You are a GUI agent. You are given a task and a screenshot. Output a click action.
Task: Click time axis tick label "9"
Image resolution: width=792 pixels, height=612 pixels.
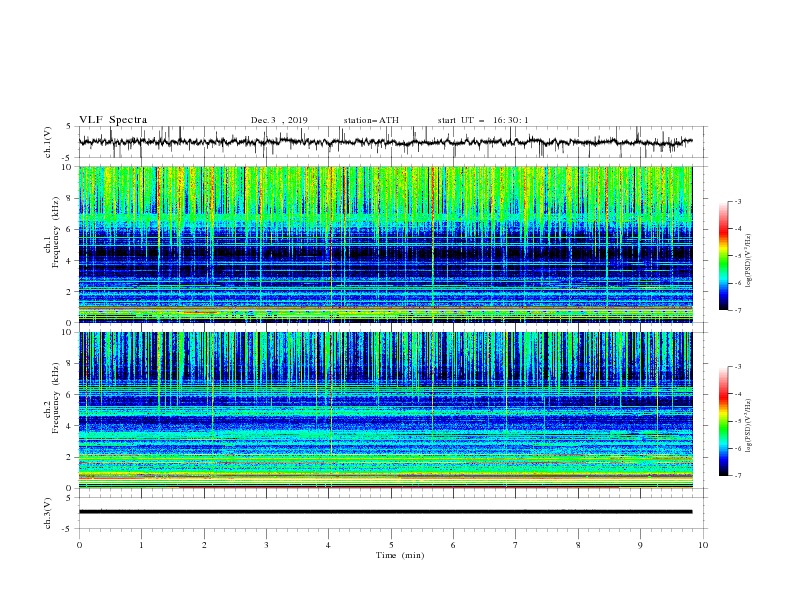pos(640,545)
